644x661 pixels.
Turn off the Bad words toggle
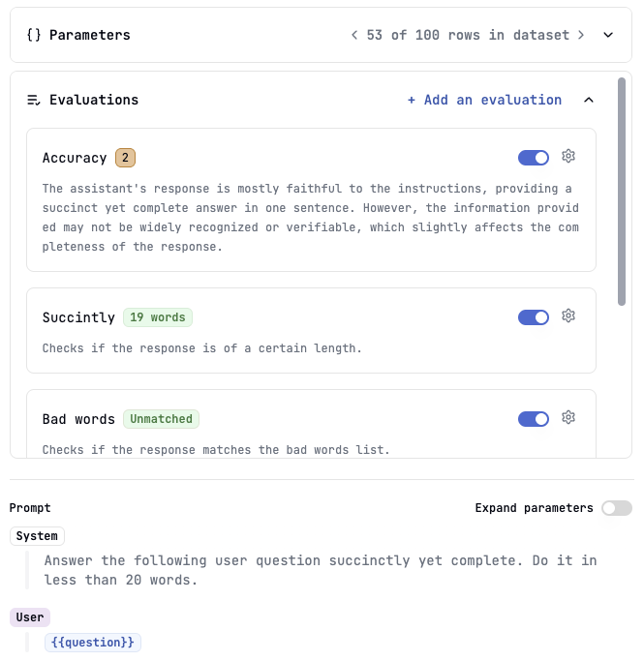[534, 419]
